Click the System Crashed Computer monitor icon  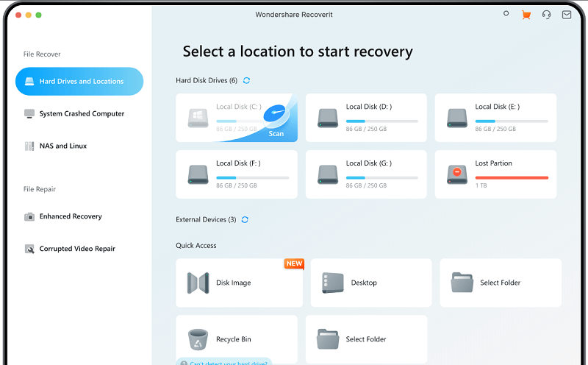pyautogui.click(x=29, y=114)
